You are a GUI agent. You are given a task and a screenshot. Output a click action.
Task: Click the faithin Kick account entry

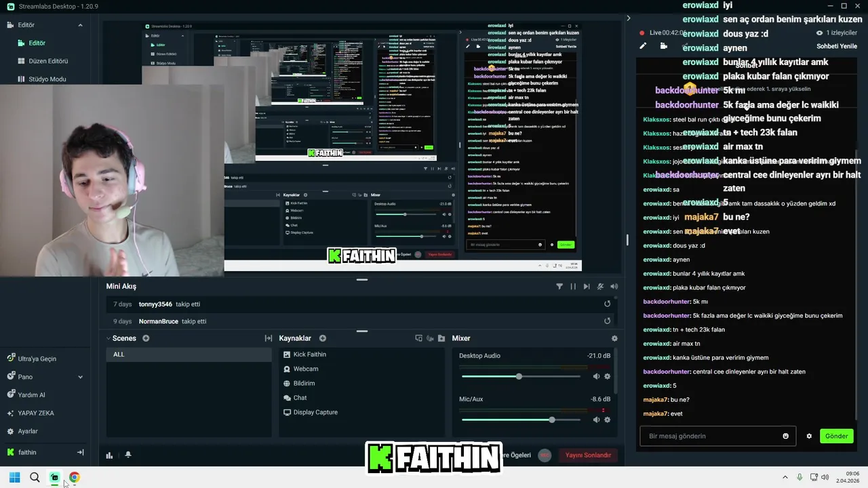tap(27, 452)
